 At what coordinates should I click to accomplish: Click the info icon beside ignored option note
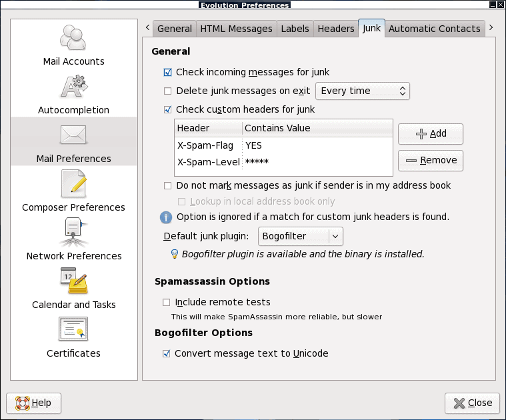tap(167, 217)
